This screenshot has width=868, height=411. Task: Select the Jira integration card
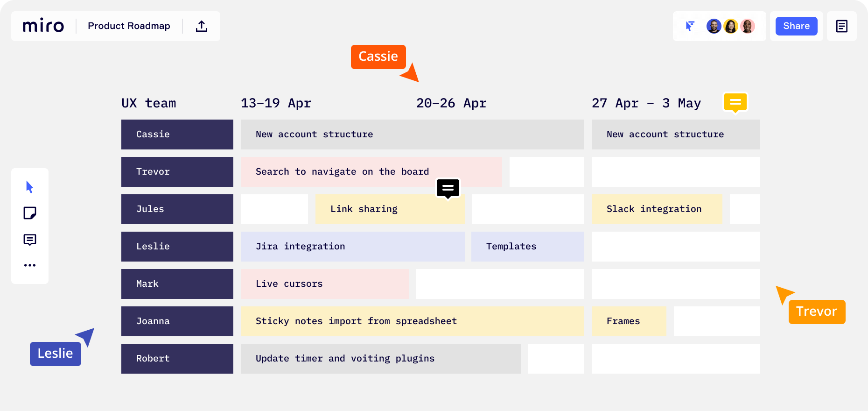pyautogui.click(x=353, y=247)
